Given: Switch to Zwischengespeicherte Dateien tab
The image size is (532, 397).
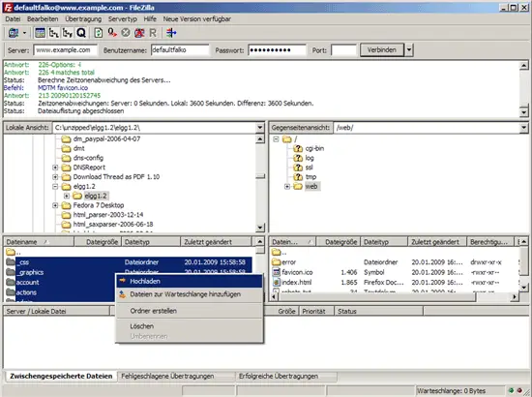Looking at the screenshot, I should 61,376.
